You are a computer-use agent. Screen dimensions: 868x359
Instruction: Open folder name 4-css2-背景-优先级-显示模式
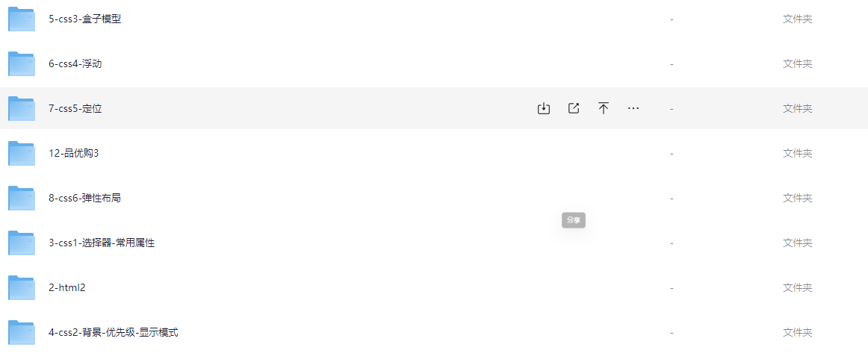[113, 333]
